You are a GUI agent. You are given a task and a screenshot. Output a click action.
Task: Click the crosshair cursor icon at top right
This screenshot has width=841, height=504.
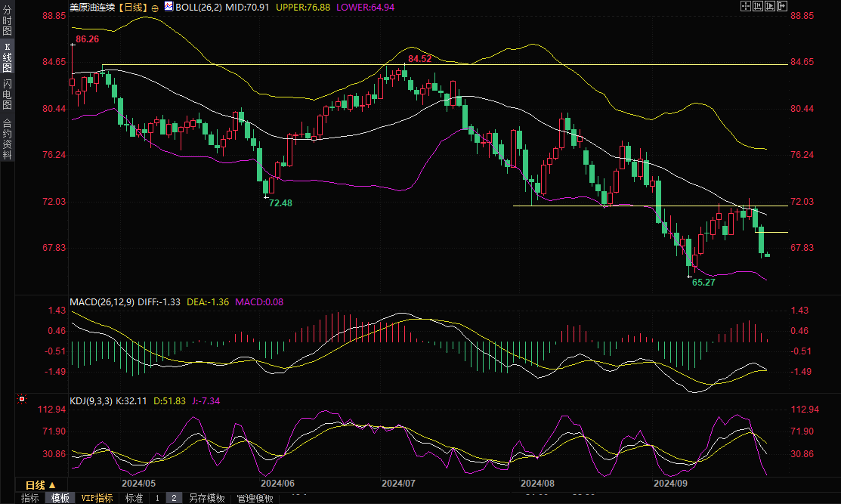click(745, 6)
